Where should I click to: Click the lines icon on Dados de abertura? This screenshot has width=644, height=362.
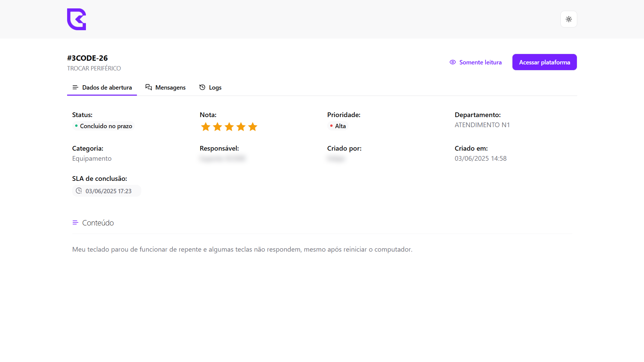point(75,87)
